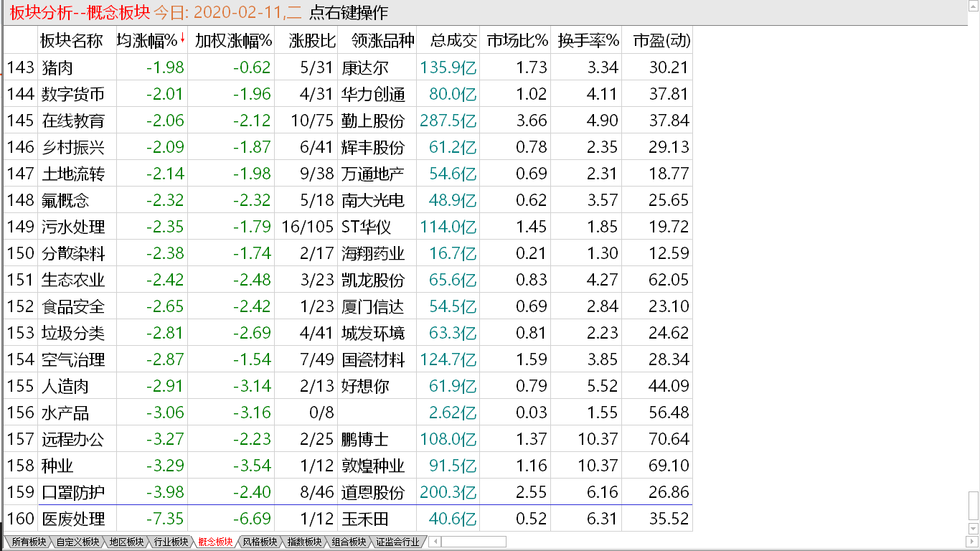The image size is (980, 551).
Task: Choose the 土地流转 sector
Action: pyautogui.click(x=73, y=174)
